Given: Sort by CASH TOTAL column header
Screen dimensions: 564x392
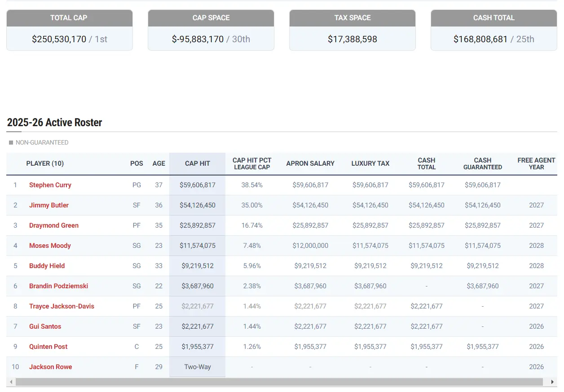Looking at the screenshot, I should [x=427, y=163].
